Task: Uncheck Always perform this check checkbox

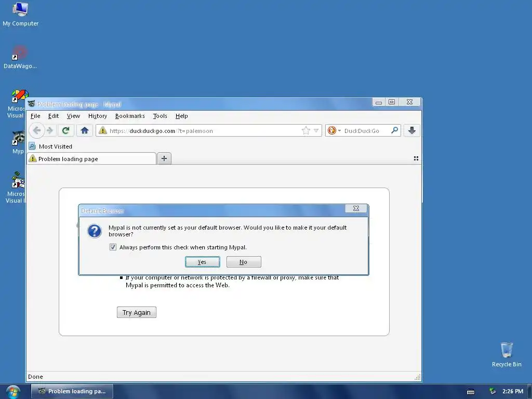Action: point(113,247)
